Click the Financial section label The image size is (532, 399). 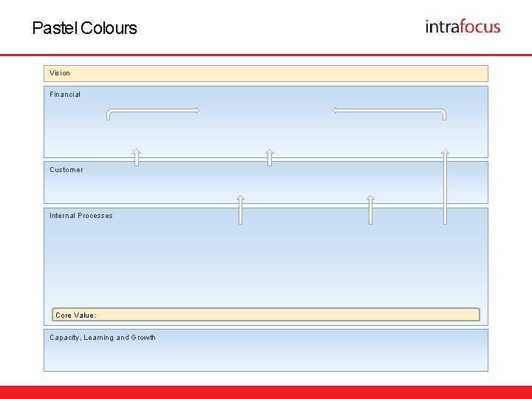[x=65, y=95]
